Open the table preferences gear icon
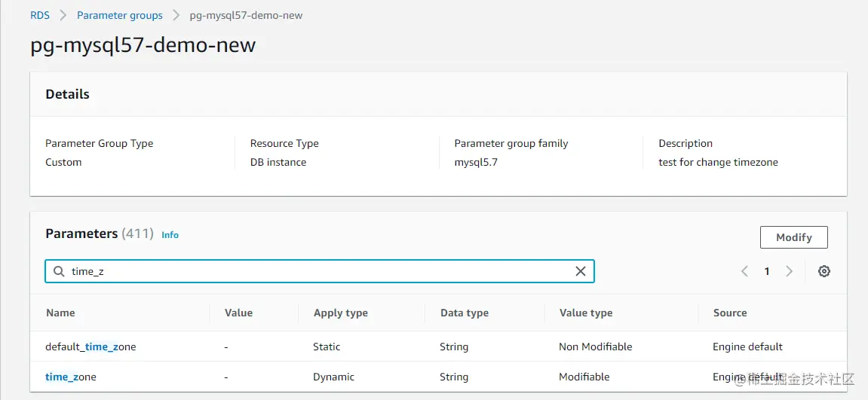 824,271
